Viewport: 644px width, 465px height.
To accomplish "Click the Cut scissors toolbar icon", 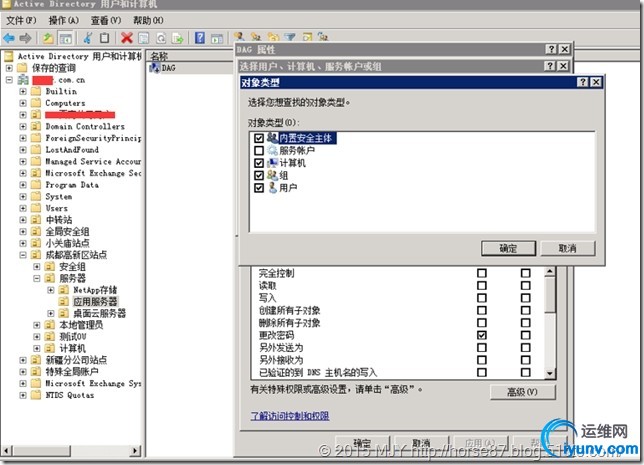I will click(x=87, y=38).
